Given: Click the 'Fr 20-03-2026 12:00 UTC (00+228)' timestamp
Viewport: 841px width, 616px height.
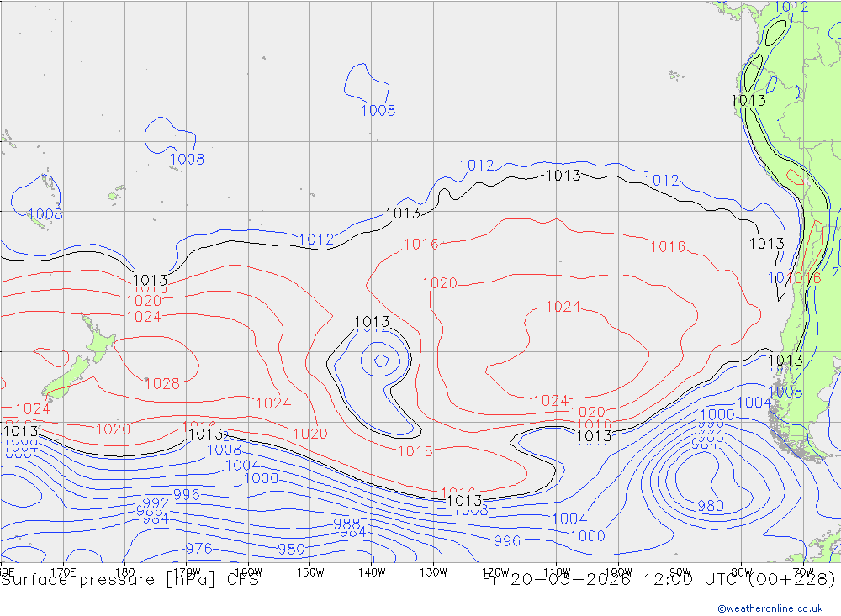Looking at the screenshot, I should (x=659, y=579).
